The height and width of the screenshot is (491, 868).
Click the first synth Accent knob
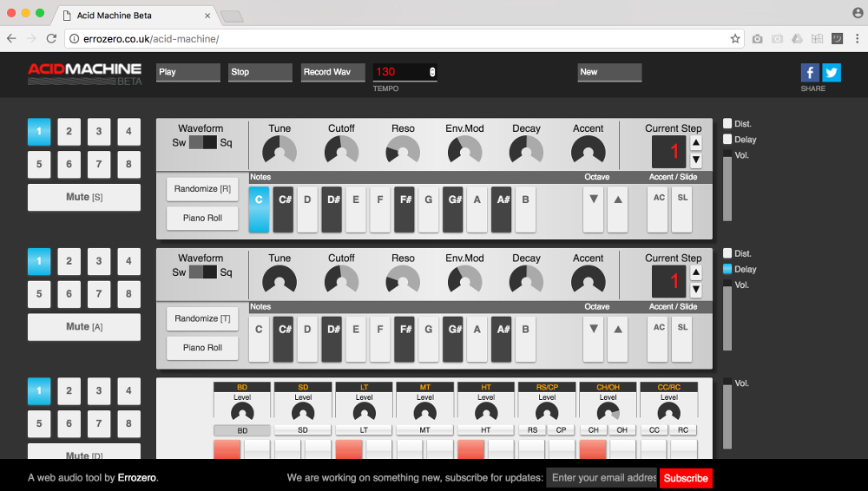[589, 151]
